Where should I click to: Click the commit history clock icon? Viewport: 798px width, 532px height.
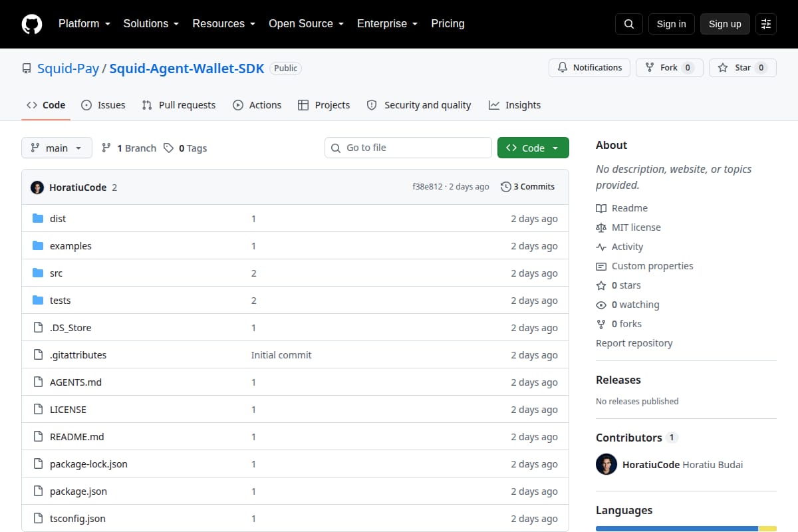(x=506, y=187)
